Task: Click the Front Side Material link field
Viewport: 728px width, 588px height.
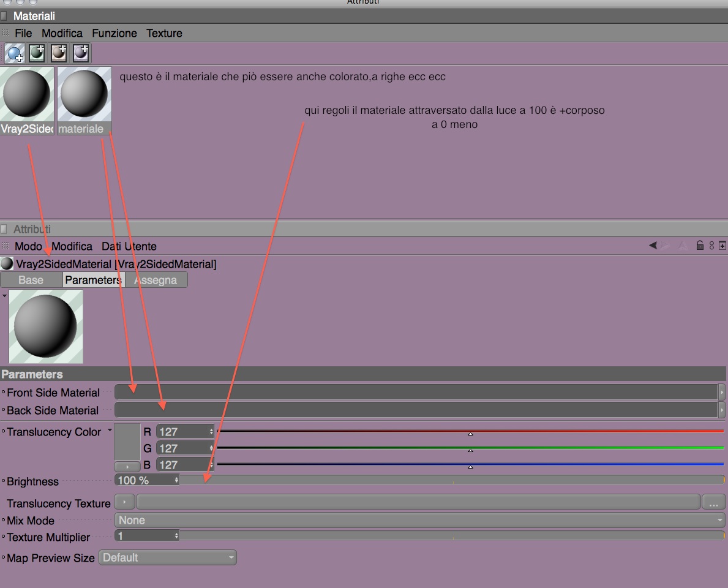Action: [416, 392]
